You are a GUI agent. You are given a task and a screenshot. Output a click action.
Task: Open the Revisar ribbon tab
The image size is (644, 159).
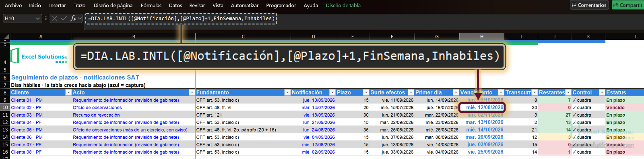(x=197, y=5)
